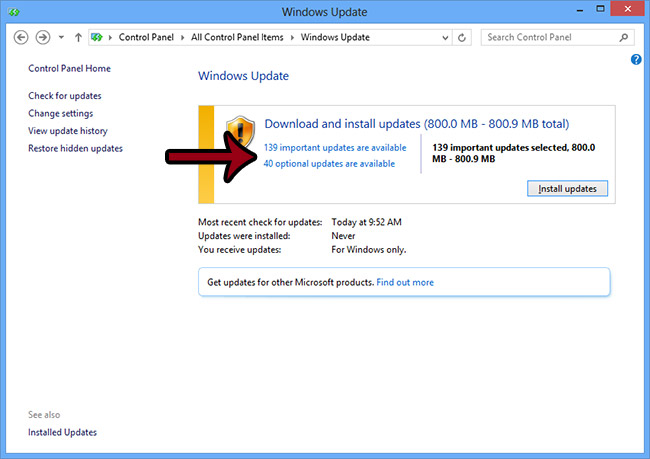Click the Install updates button
This screenshot has width=650, height=459.
[567, 189]
